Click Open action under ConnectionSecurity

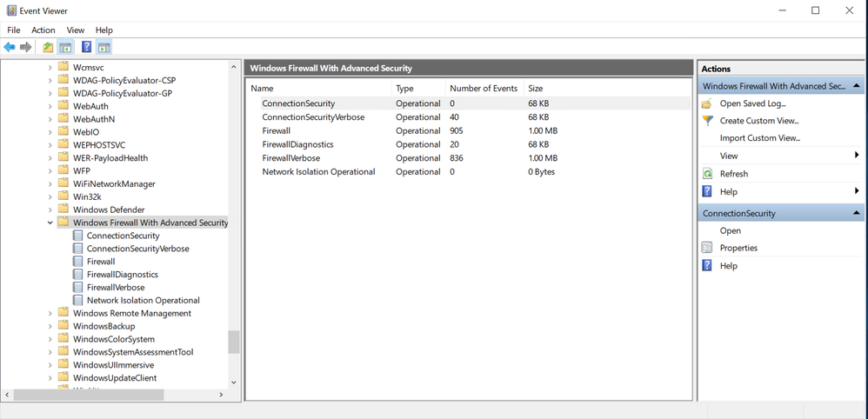point(731,231)
